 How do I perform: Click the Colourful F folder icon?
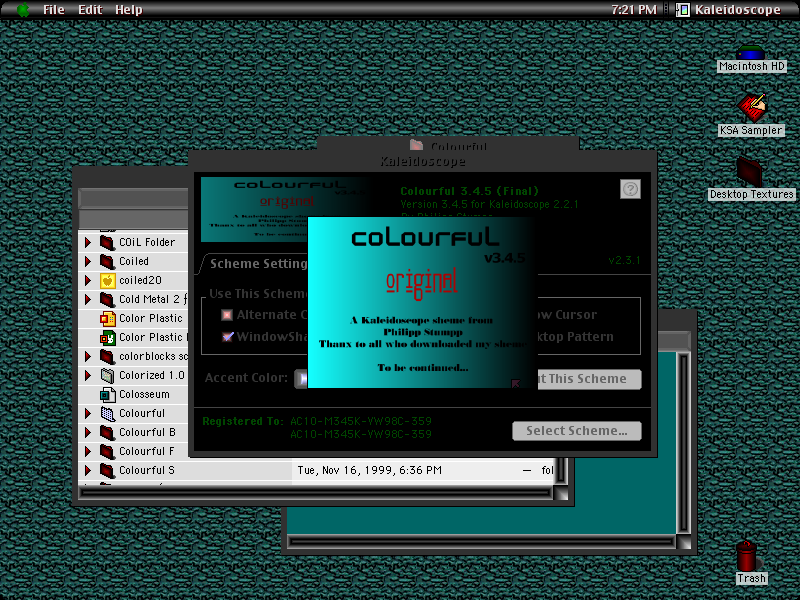tap(107, 452)
